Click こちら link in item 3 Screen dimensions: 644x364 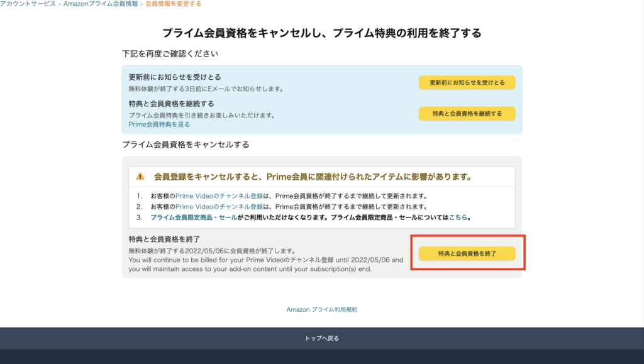coord(458,217)
